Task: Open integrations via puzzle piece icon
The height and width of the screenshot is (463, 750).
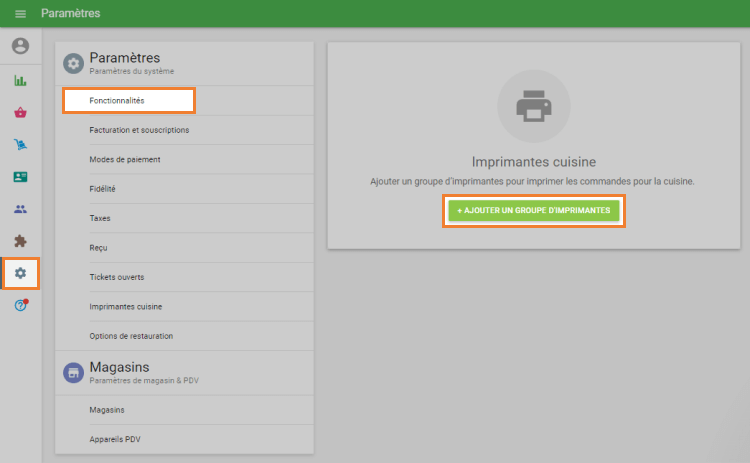Action: click(20, 241)
